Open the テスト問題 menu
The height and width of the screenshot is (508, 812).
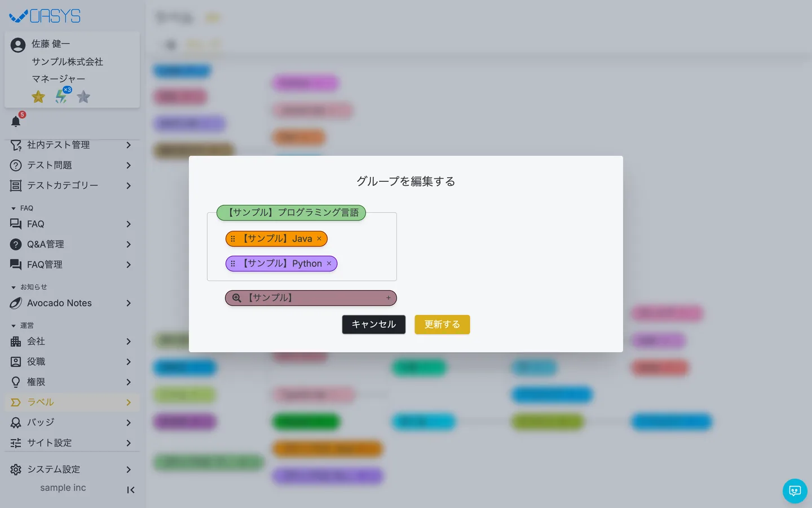72,165
